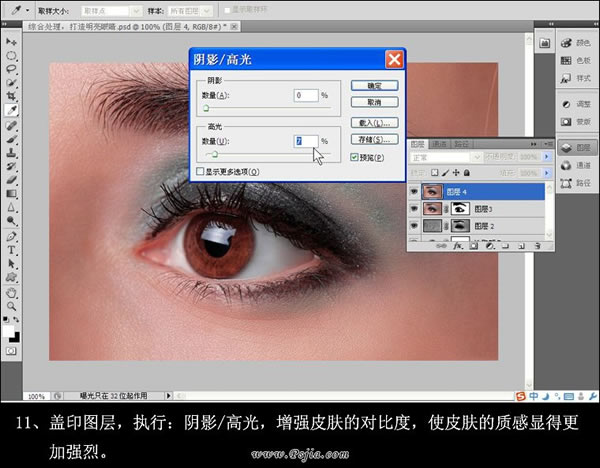Create a new layer icon
The height and width of the screenshot is (468, 600).
[521, 246]
